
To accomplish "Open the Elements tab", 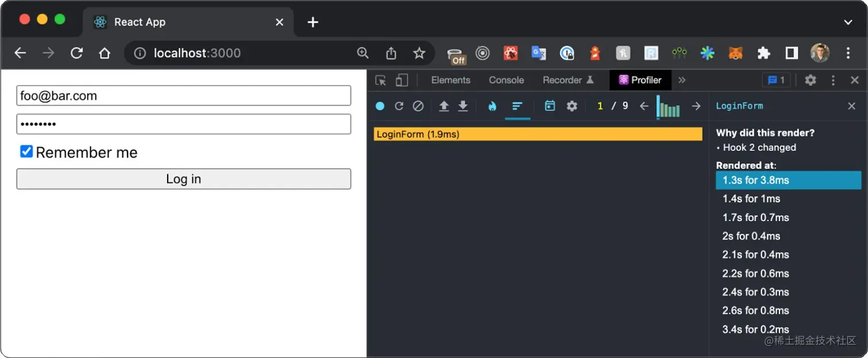I will point(451,80).
